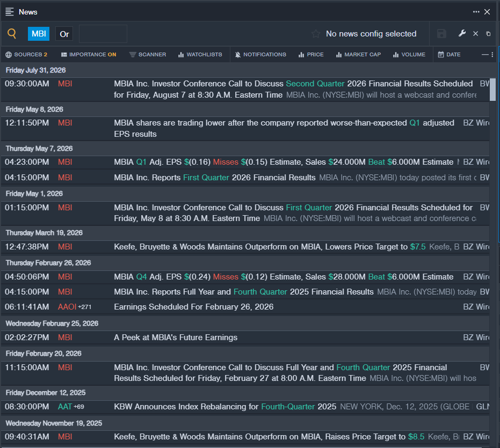The height and width of the screenshot is (448, 500).
Task: Click the 12:47:38PM timestamp
Action: [27, 247]
